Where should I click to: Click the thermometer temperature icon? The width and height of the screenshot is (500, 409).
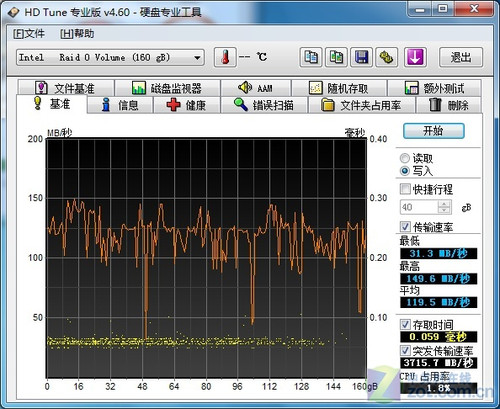[225, 57]
